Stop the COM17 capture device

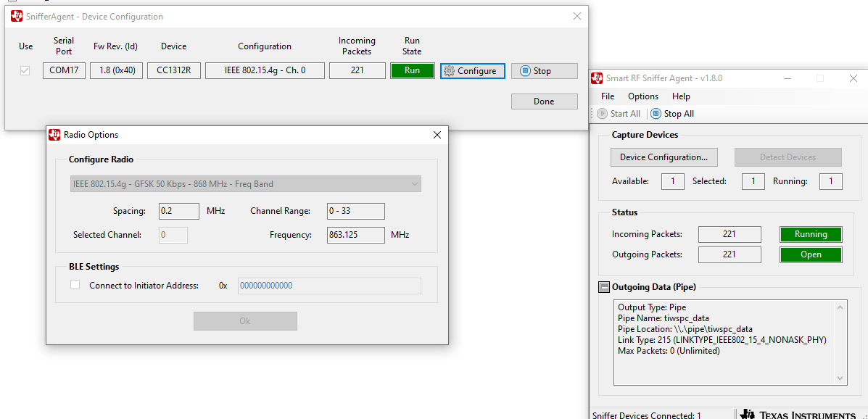click(x=544, y=71)
